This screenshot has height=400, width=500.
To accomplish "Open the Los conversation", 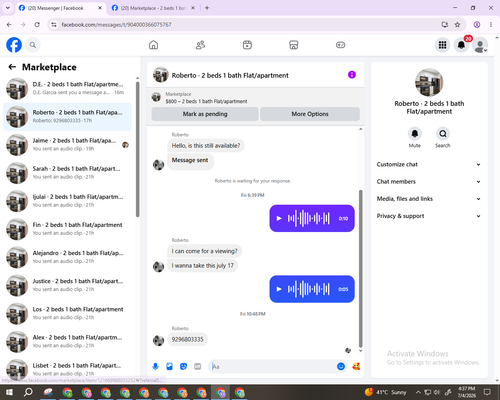I will pyautogui.click(x=68, y=313).
